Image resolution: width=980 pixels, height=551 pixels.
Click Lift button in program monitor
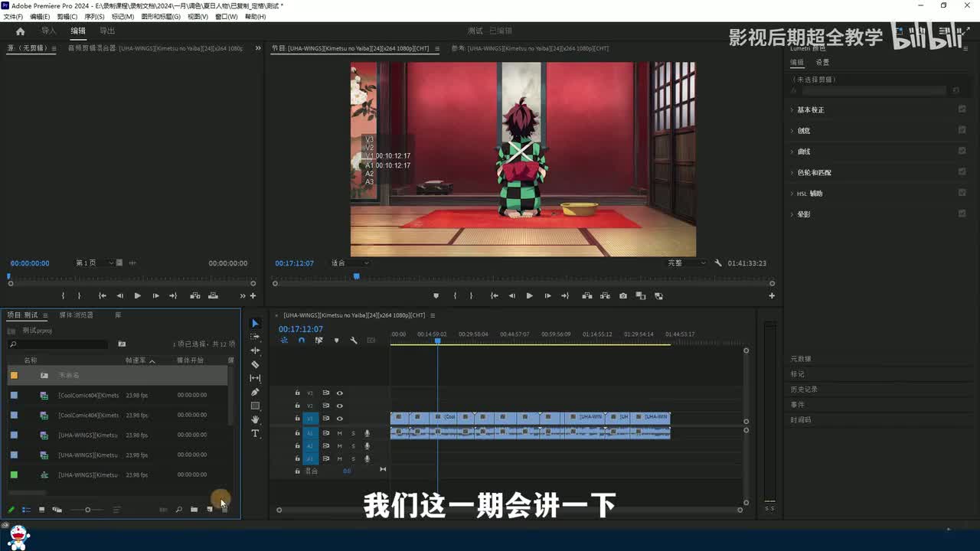(587, 296)
